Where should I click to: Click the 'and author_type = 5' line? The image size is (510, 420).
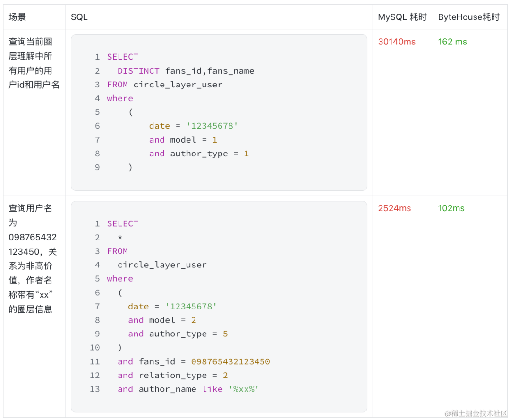coord(178,334)
